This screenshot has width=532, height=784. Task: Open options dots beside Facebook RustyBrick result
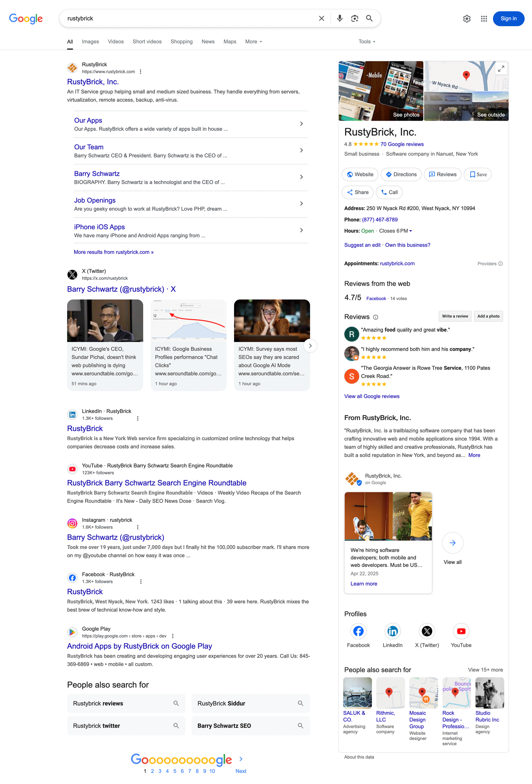pyautogui.click(x=141, y=581)
